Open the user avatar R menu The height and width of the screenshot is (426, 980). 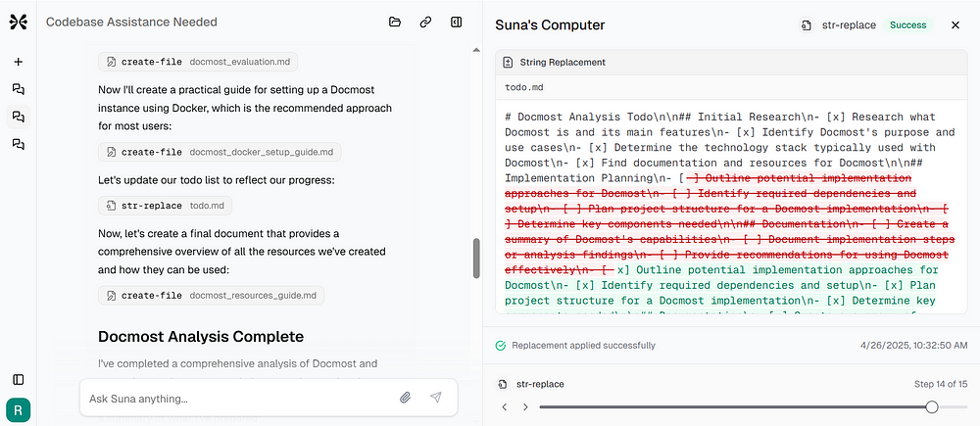[x=18, y=410]
